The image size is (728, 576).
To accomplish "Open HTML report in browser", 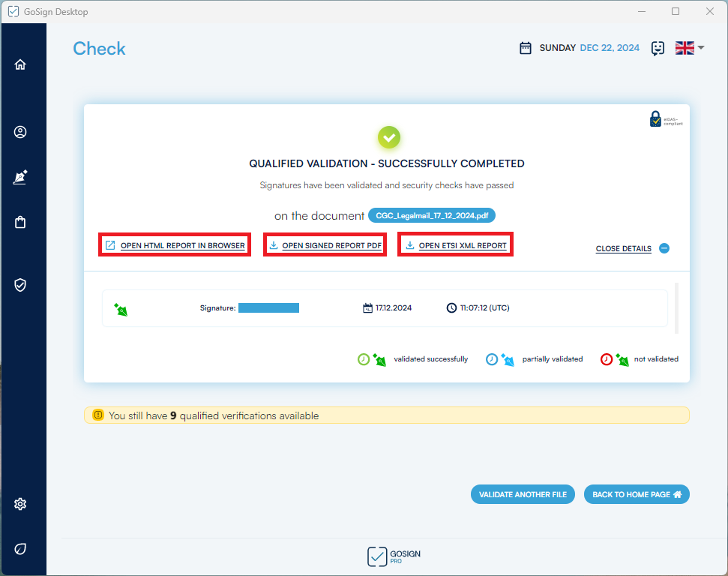I will click(x=175, y=245).
